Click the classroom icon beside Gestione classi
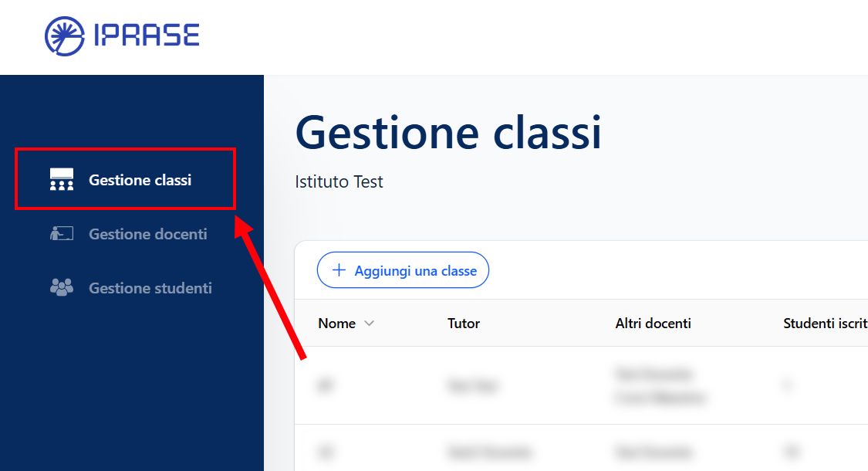Viewport: 868px width, 471px height. click(x=62, y=180)
